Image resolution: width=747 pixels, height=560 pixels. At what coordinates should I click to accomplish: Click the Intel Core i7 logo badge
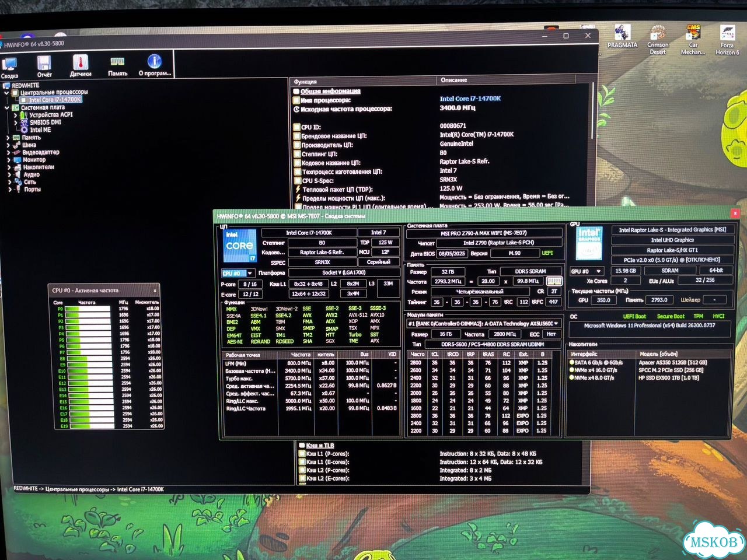click(x=239, y=246)
